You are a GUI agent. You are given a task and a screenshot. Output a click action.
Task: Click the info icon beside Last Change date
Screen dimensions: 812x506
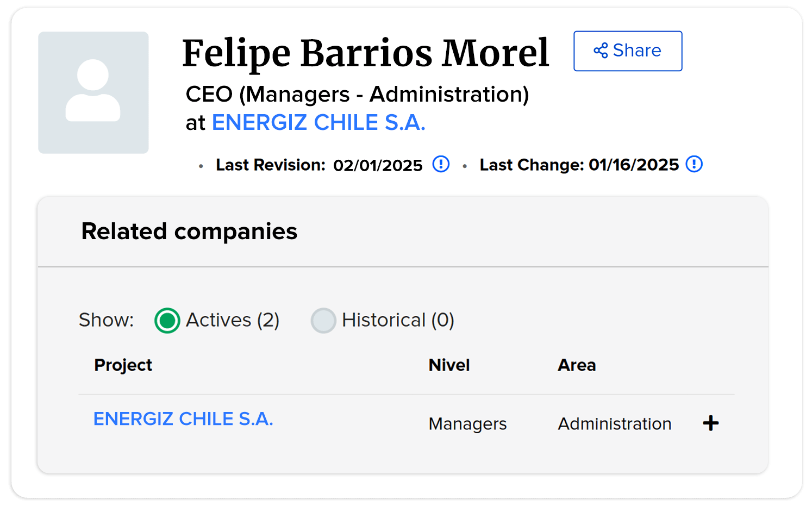(694, 164)
